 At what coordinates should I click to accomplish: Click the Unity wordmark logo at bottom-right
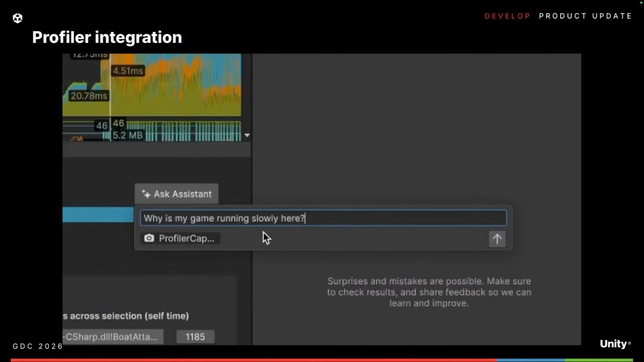pos(615,344)
